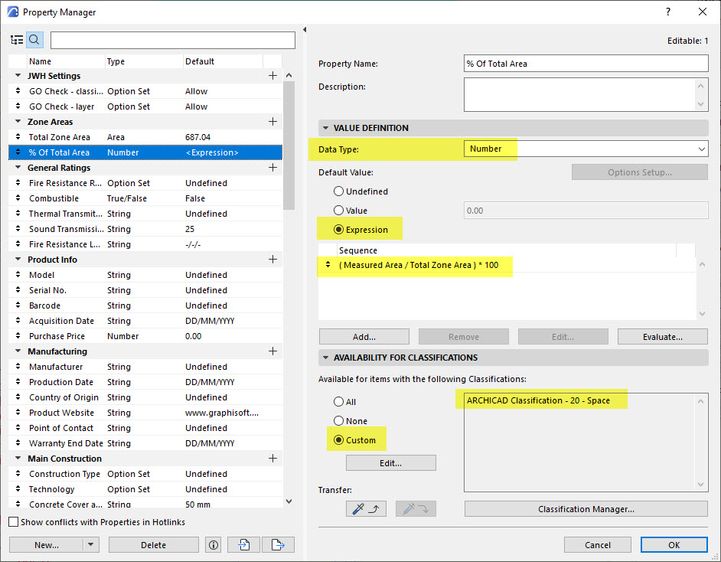Image resolution: width=721 pixels, height=562 pixels.
Task: Select the Undefined default value radio
Action: coord(339,191)
